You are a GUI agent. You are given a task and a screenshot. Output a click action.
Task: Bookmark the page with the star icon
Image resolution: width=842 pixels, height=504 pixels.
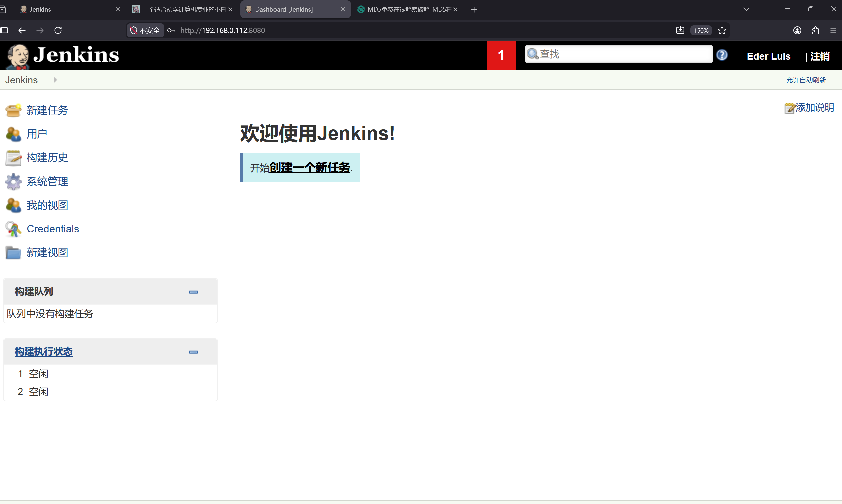click(722, 30)
